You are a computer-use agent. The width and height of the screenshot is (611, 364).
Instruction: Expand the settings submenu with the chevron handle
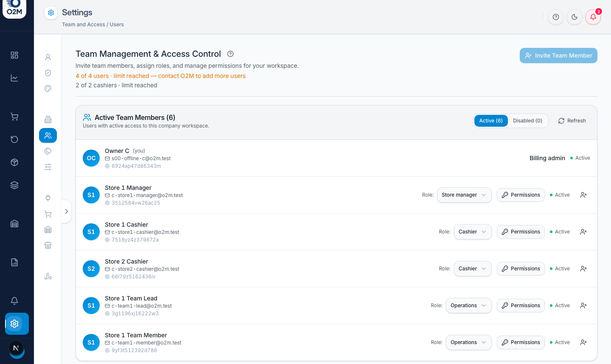click(x=66, y=211)
